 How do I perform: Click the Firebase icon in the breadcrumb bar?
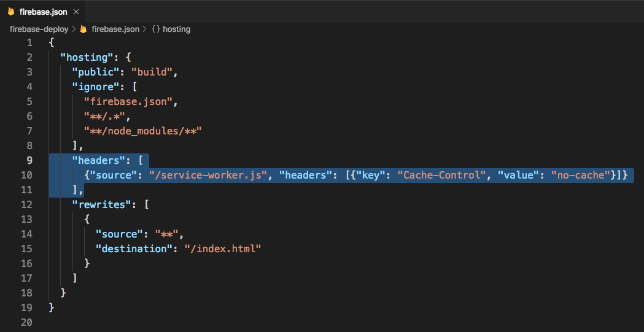click(x=83, y=29)
